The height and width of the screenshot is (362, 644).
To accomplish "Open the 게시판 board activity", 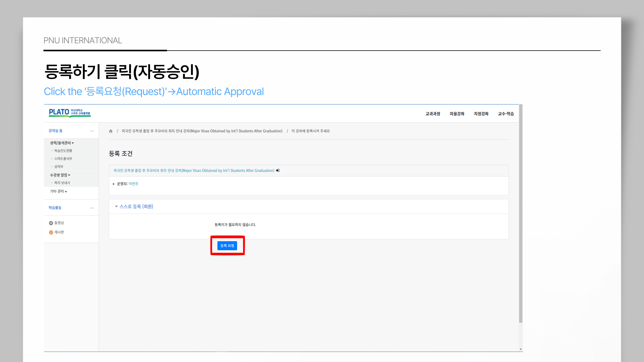I will (59, 232).
